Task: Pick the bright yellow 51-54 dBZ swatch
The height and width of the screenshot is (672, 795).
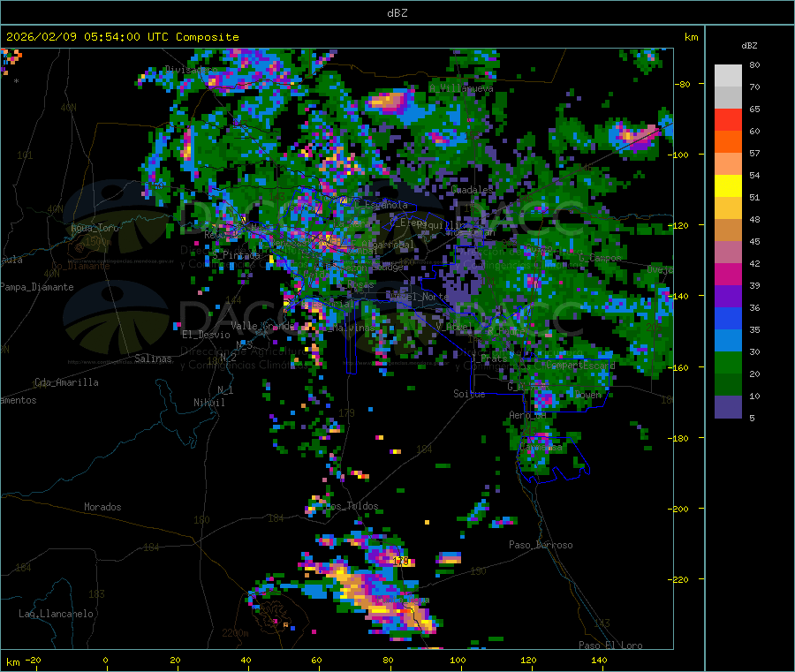Action: [728, 186]
